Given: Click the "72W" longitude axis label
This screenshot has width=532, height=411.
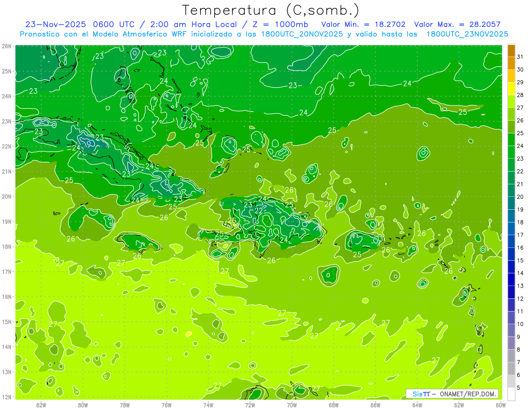Looking at the screenshot, I should [x=250, y=405].
